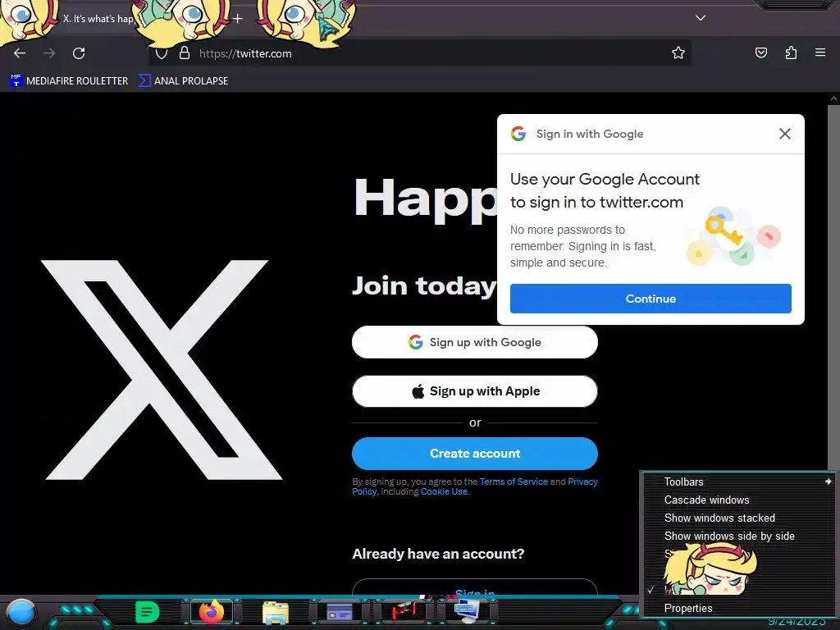
Task: Open the Privacy Policy link
Action: click(582, 482)
